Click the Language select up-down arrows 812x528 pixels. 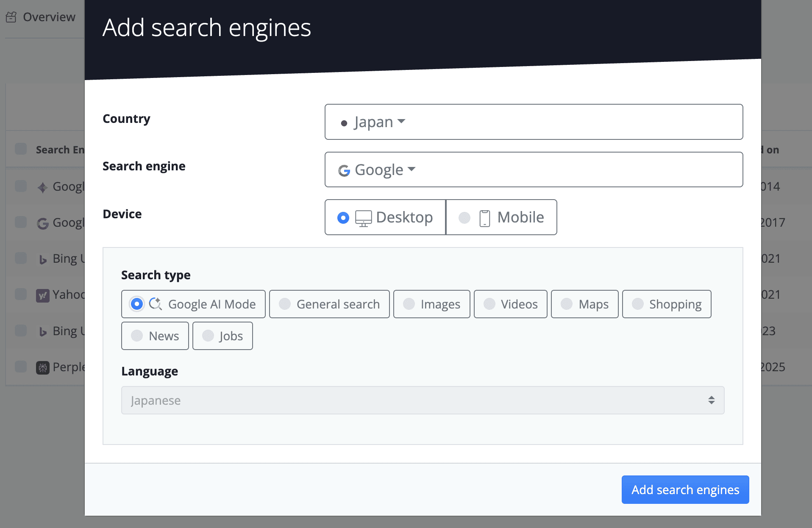click(x=712, y=400)
